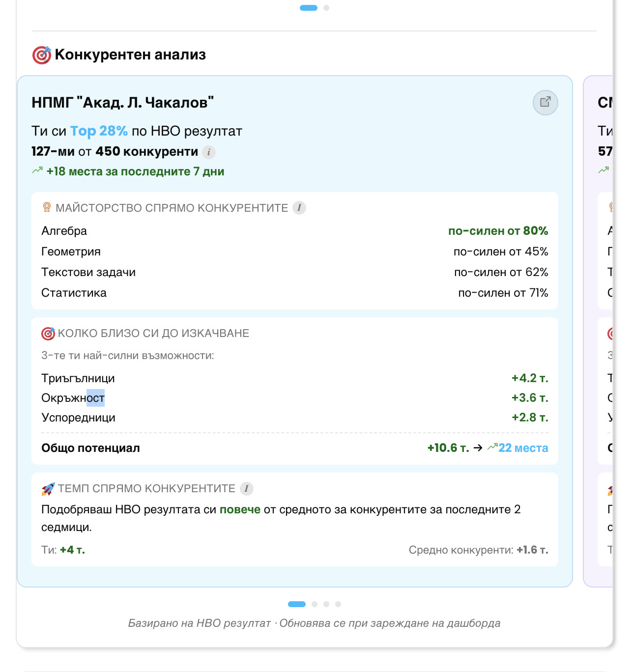
Task: Show info for Темп спрямо конкурентите
Action: point(246,489)
